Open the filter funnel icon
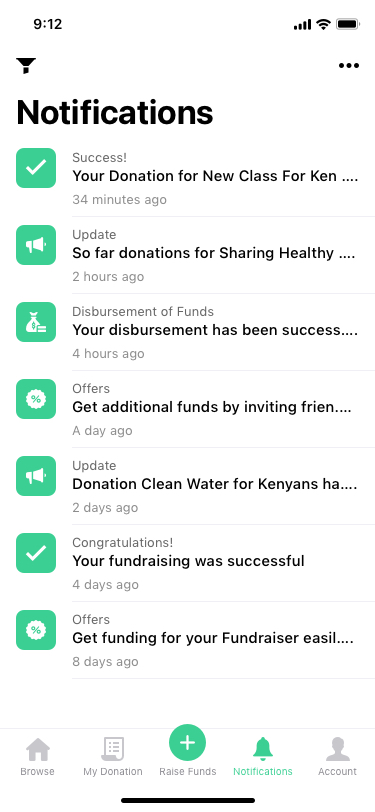375x812 pixels. (26, 66)
